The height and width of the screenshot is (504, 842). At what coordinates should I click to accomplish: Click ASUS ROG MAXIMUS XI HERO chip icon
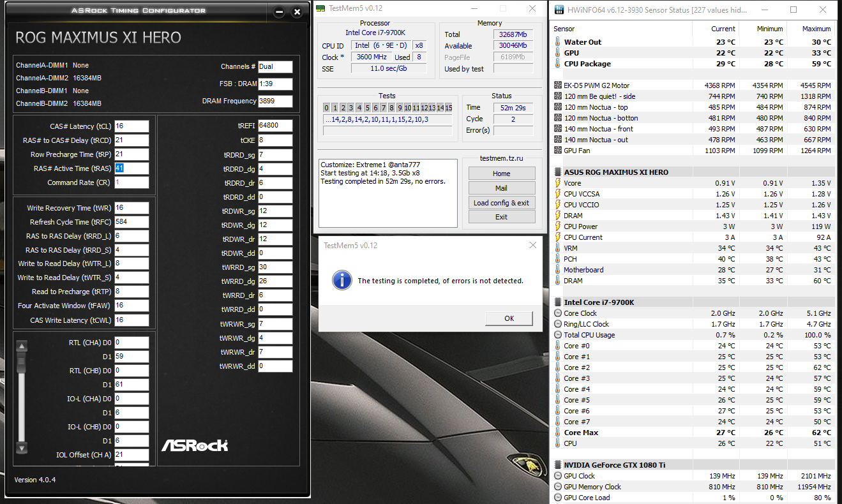[x=557, y=172]
